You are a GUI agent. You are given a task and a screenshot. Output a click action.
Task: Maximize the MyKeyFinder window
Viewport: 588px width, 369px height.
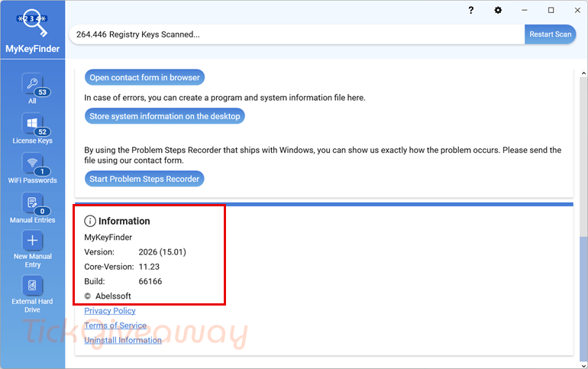551,10
